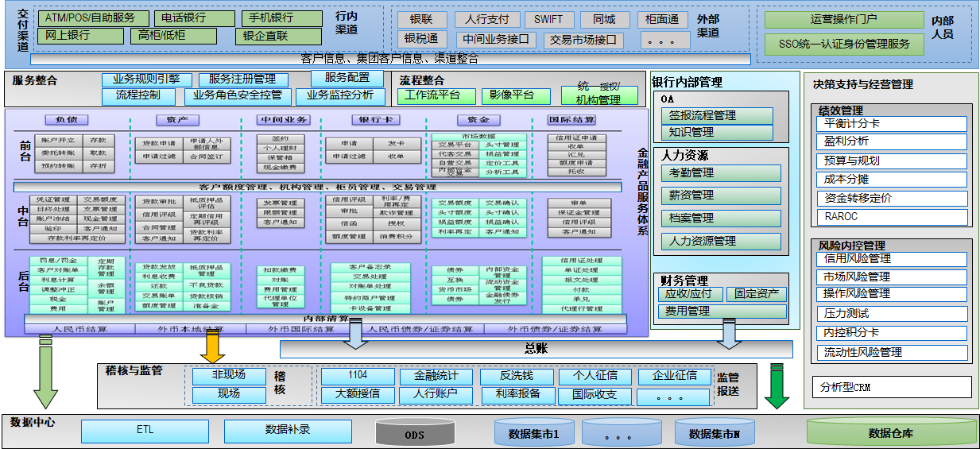Click the 反洗钱 reporting box
This screenshot has height=449, width=980.
tap(516, 376)
